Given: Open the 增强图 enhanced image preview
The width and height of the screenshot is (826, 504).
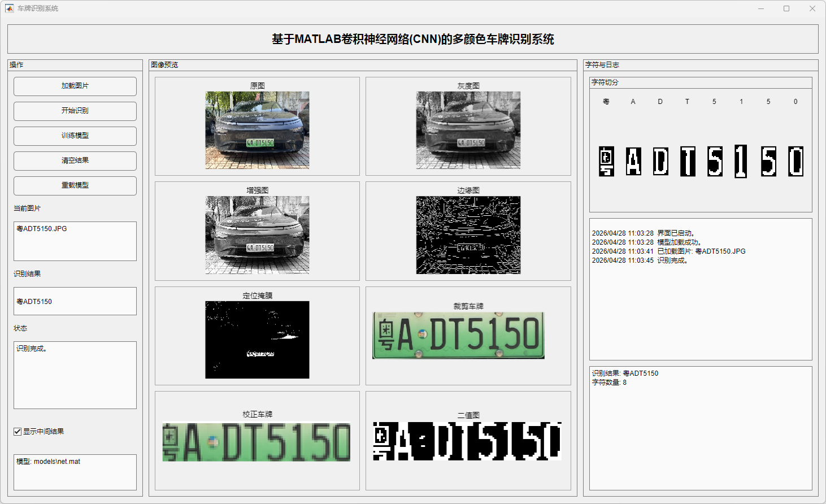Looking at the screenshot, I should pyautogui.click(x=257, y=235).
